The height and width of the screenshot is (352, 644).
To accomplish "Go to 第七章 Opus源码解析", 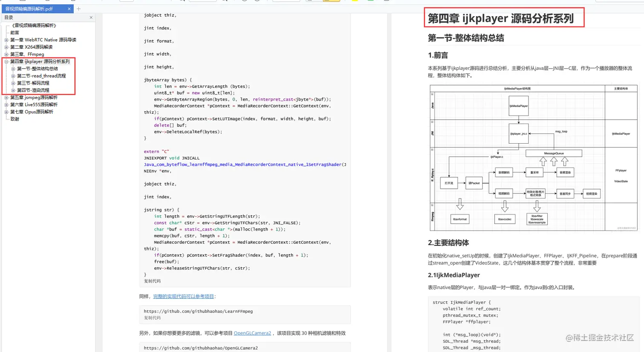I will coord(32,112).
